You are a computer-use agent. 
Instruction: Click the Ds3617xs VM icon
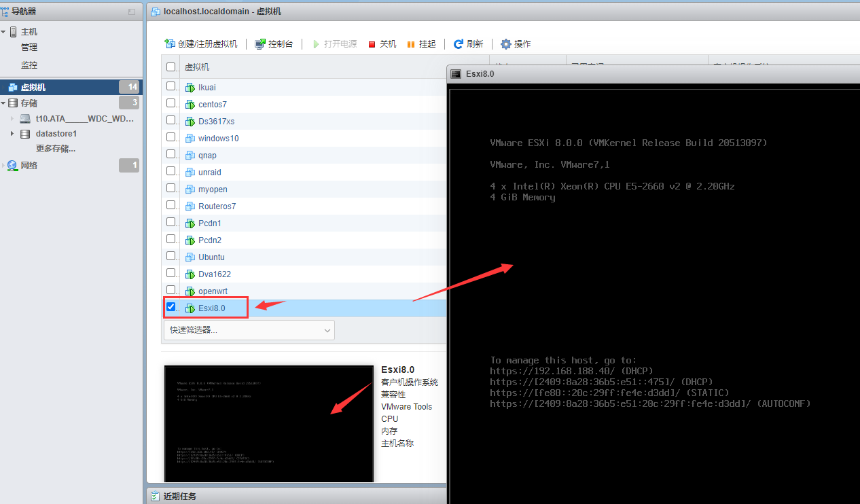(190, 121)
